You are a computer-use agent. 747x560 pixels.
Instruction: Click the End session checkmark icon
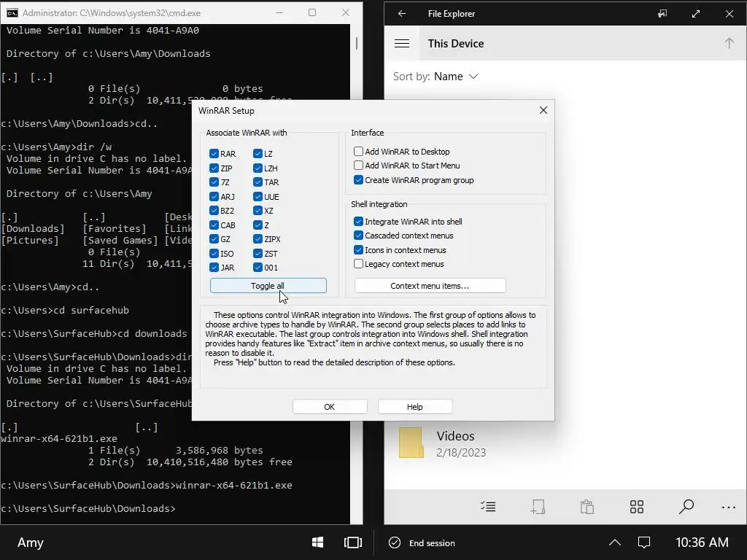[x=395, y=542]
